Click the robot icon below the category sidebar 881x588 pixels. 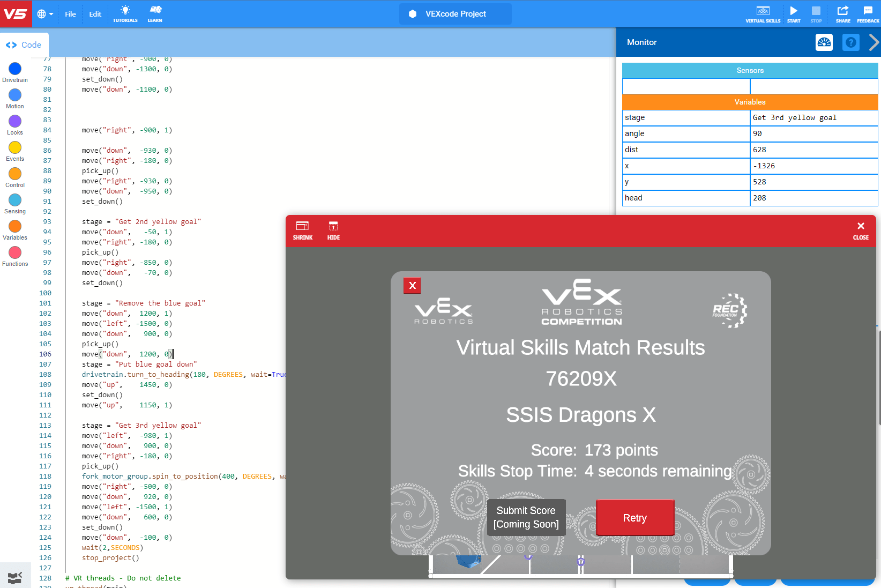point(15,577)
